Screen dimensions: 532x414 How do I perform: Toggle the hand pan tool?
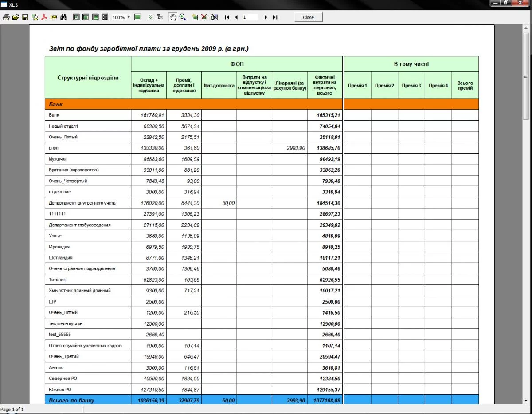173,17
